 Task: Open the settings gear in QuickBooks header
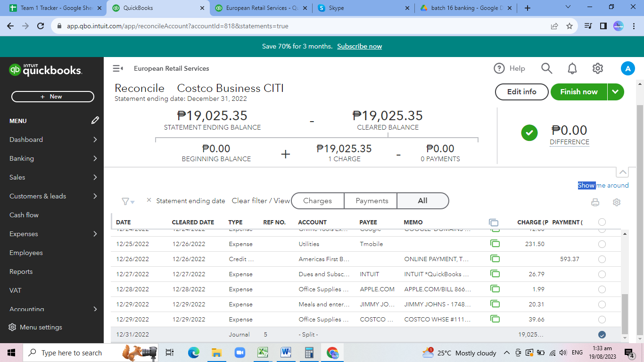click(598, 68)
